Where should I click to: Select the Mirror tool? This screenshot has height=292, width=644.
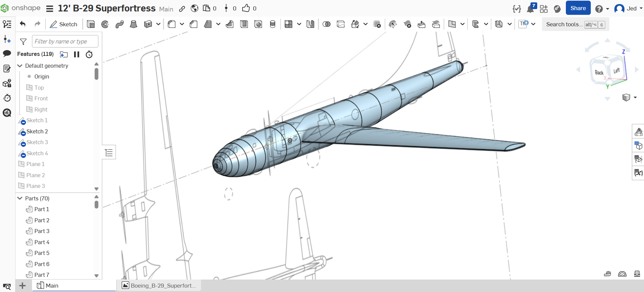(311, 24)
